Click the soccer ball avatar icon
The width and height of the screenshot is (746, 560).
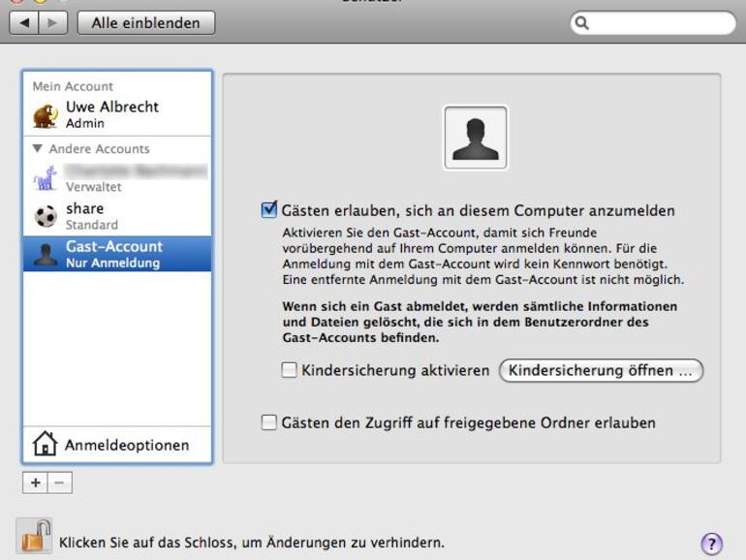click(46, 216)
